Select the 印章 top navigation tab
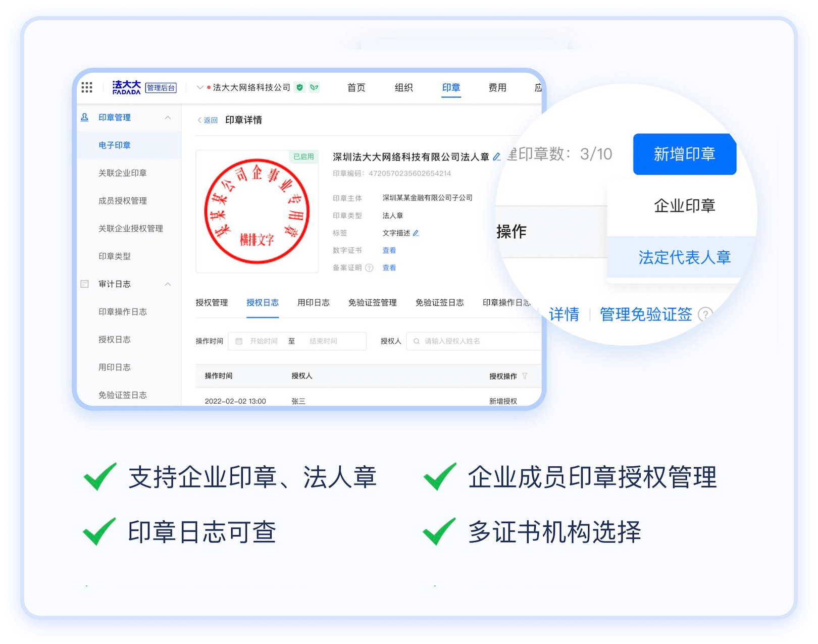Viewport: 818px width, 644px height. 451,87
